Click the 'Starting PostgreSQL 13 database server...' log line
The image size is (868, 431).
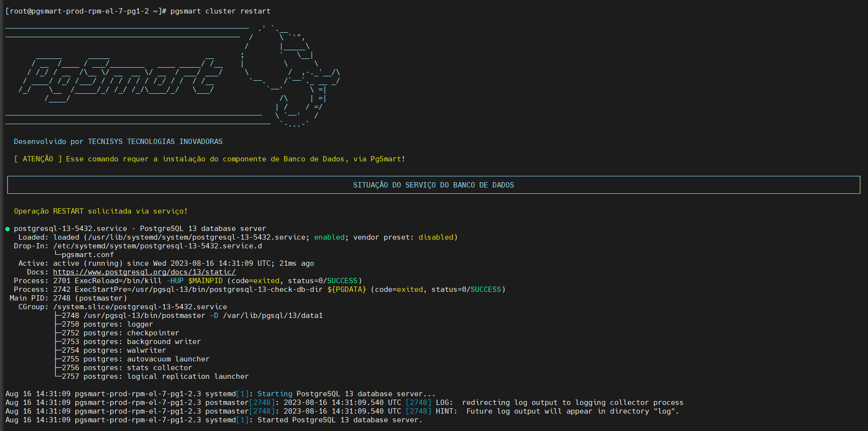(220, 394)
